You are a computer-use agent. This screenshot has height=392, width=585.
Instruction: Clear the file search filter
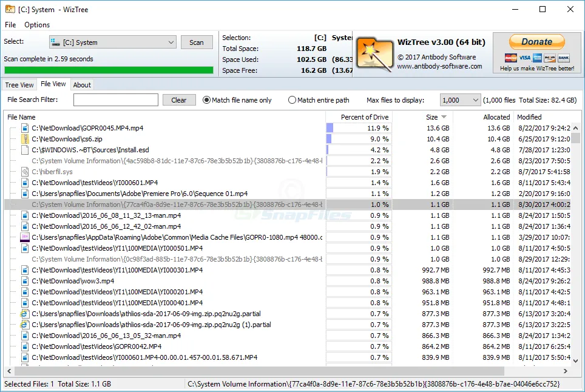click(x=178, y=100)
